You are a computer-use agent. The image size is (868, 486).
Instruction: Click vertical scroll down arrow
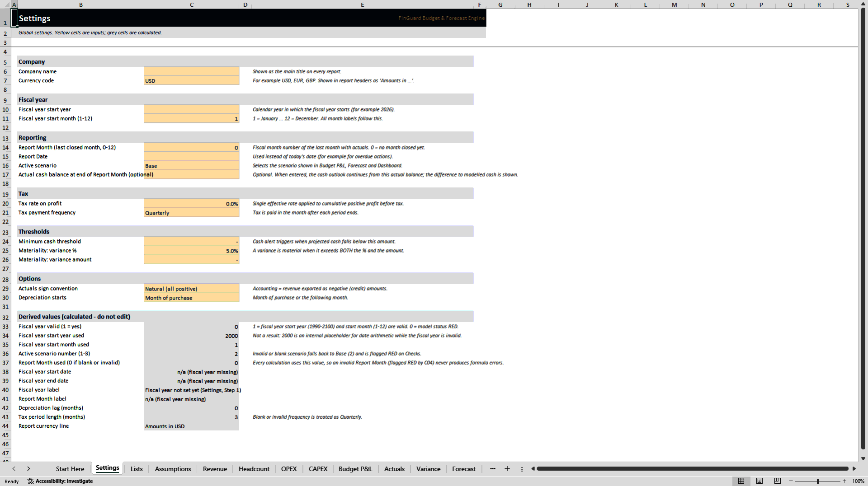point(863,458)
